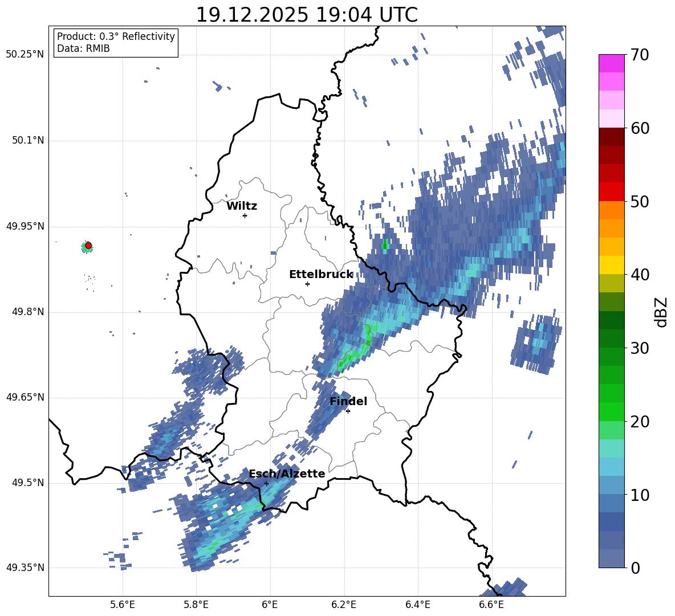Click the Findel city label
The height and width of the screenshot is (616, 675).
click(348, 401)
